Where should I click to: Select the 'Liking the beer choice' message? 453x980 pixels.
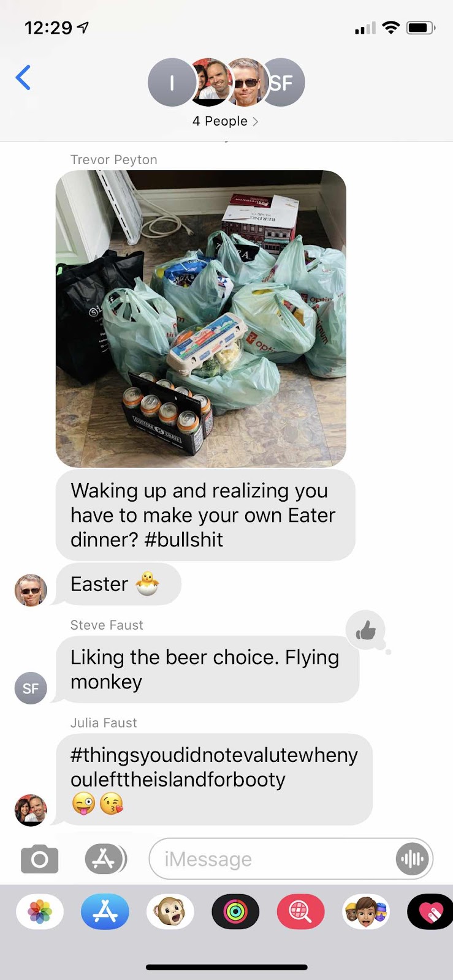coord(207,669)
